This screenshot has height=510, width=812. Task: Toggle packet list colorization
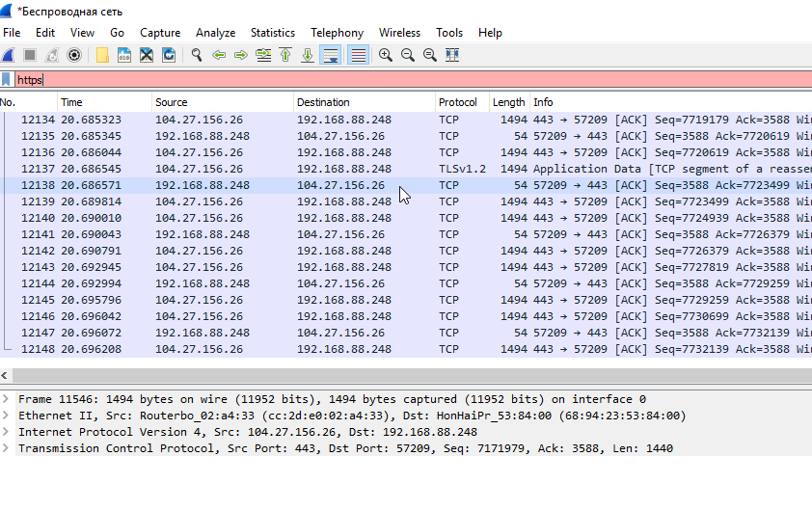click(359, 55)
